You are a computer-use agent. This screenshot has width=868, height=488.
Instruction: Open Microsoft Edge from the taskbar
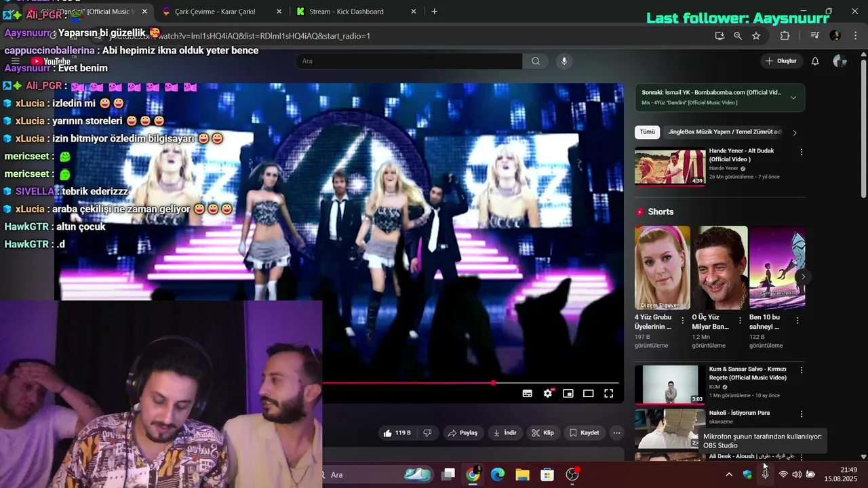tap(498, 474)
